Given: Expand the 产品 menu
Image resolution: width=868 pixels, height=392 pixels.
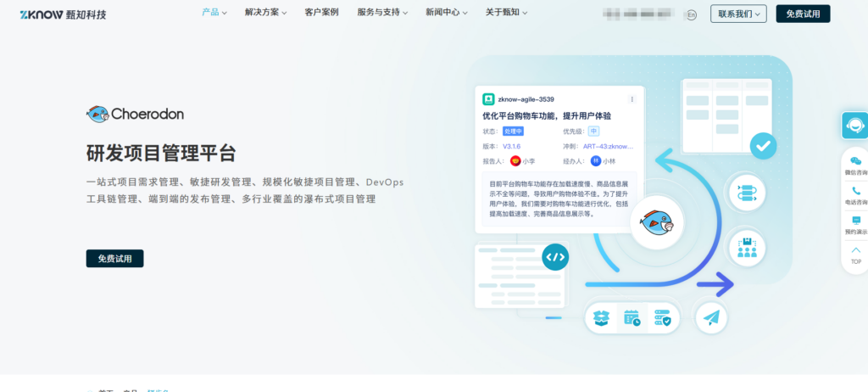Looking at the screenshot, I should point(214,12).
